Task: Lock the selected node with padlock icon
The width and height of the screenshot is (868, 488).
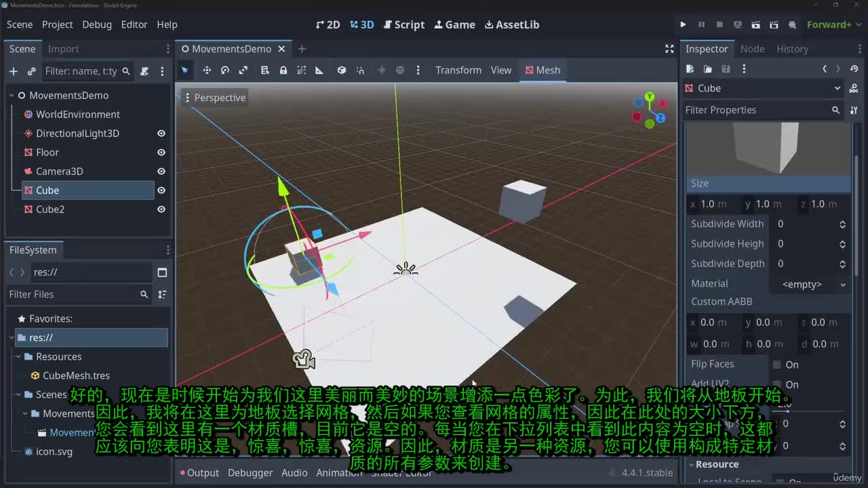Action: tap(283, 70)
